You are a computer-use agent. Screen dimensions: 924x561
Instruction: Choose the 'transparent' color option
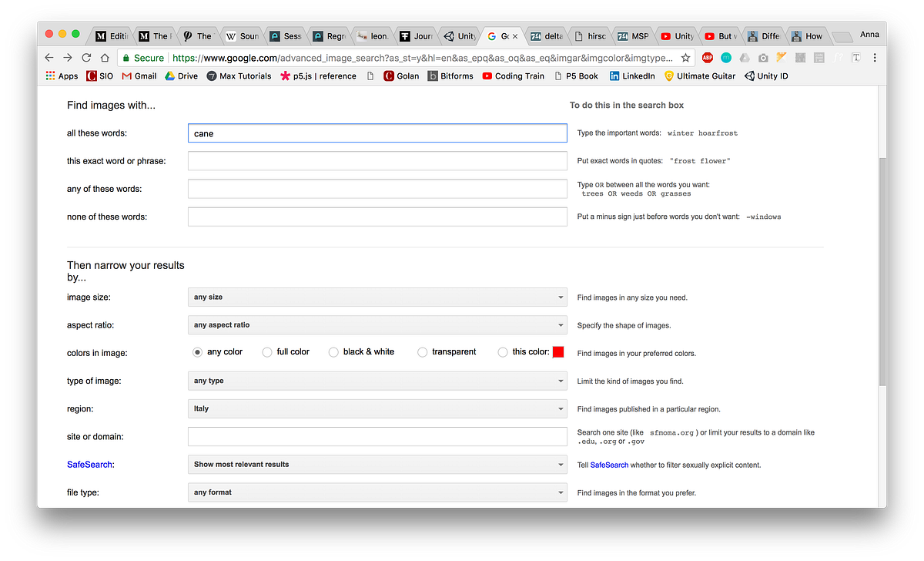point(422,352)
